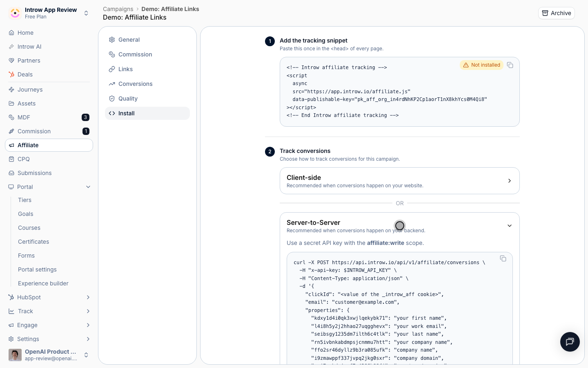Viewport: 588px width, 368px height.
Task: Click the user avatar photo
Action: [15, 355]
